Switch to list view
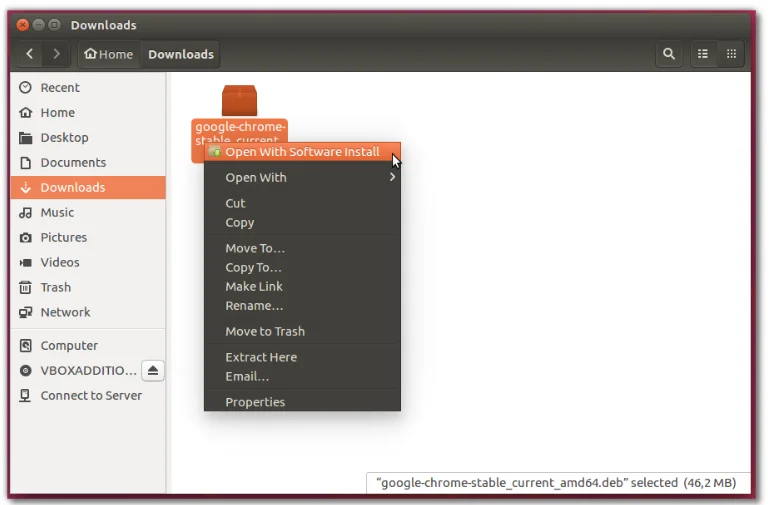The image size is (772, 505). [703, 54]
